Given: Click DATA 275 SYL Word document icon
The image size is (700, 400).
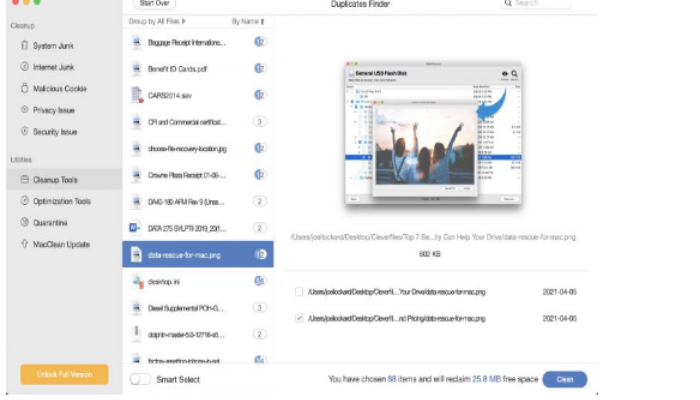Looking at the screenshot, I should tap(135, 228).
